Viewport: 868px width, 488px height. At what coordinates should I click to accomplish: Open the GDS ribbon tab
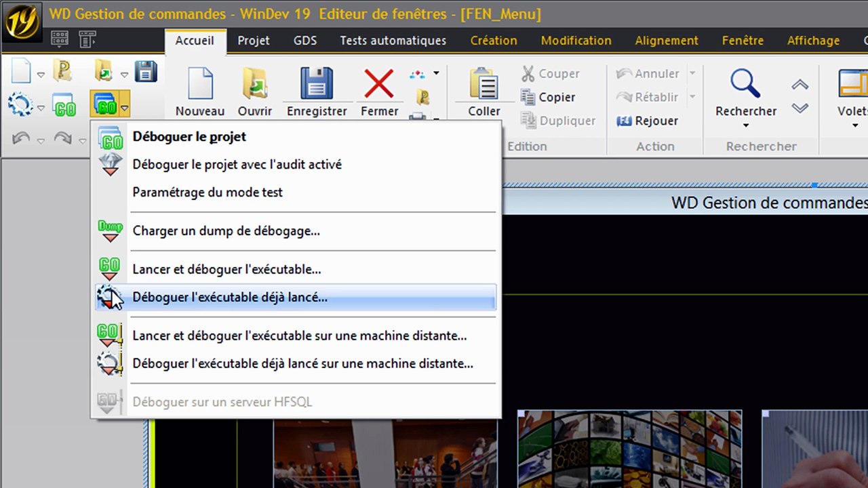point(305,41)
